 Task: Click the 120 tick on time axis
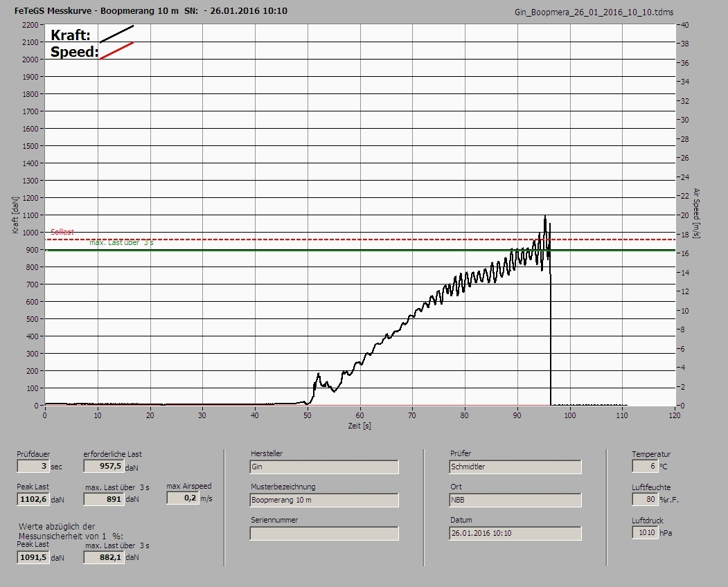point(675,415)
